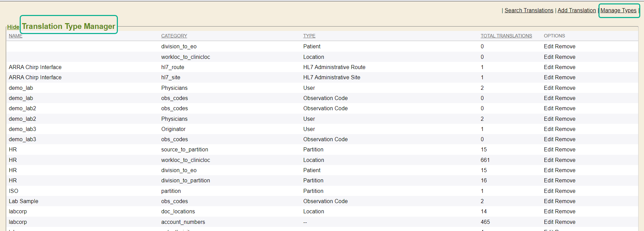Hide the Translation Type Manager panel
Image resolution: width=644 pixels, height=231 pixels.
click(13, 27)
